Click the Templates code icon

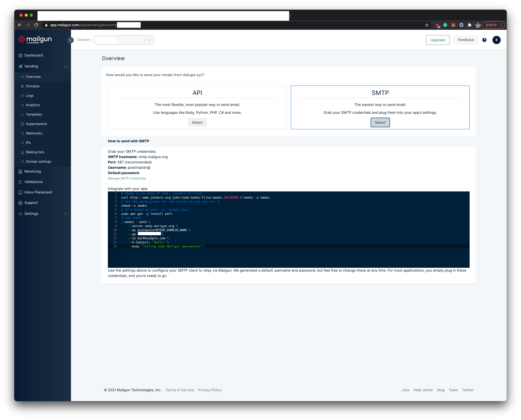click(22, 115)
